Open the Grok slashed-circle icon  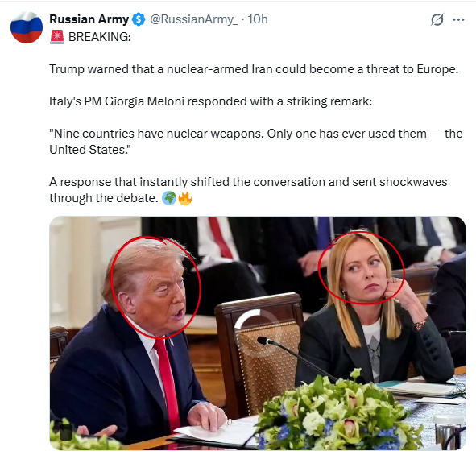point(437,19)
